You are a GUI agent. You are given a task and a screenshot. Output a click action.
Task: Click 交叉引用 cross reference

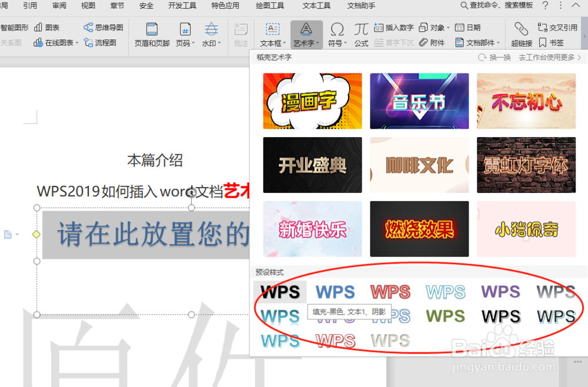[x=557, y=28]
